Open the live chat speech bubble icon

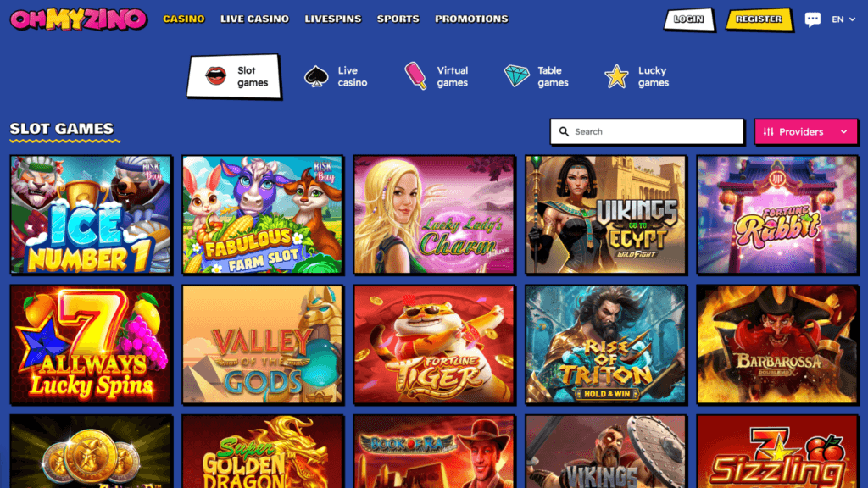(812, 19)
